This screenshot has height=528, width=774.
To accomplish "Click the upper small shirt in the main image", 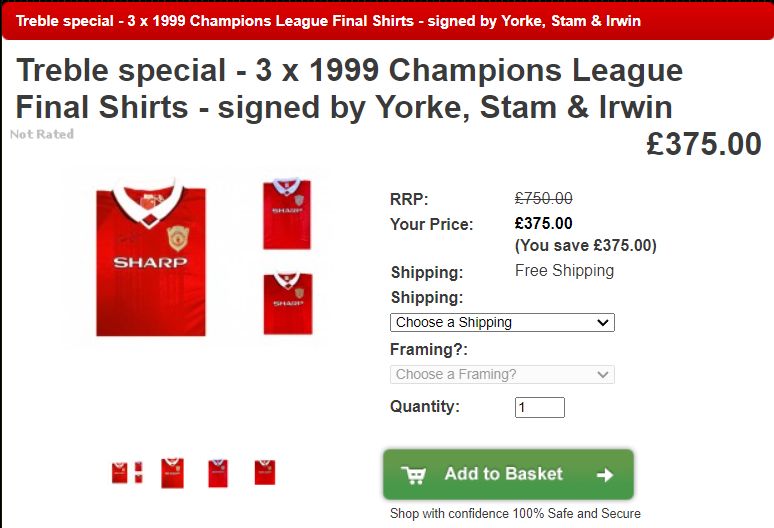I will [x=287, y=213].
